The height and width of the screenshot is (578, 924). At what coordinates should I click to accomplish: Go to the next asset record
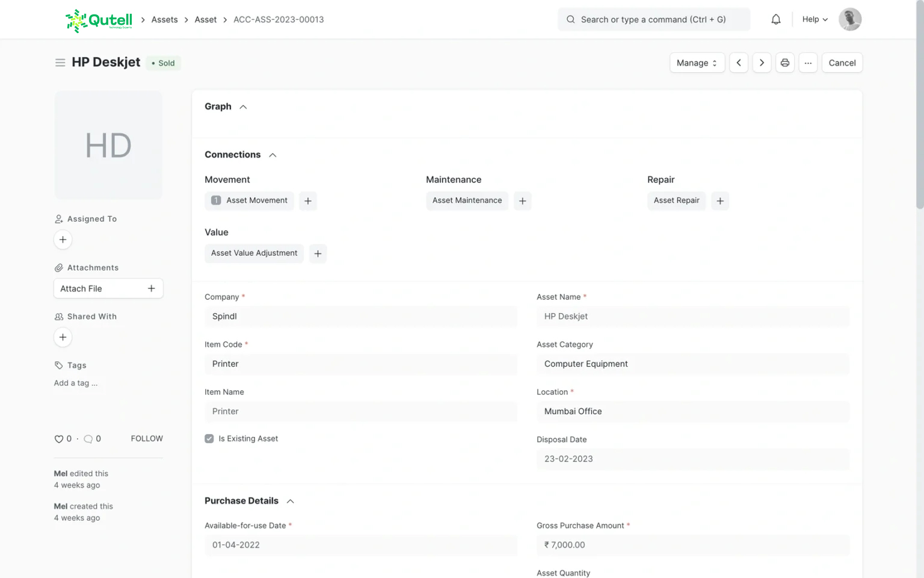tap(762, 63)
